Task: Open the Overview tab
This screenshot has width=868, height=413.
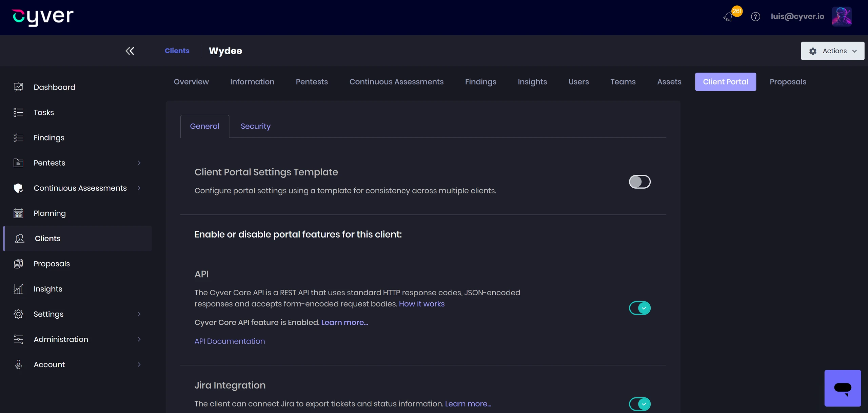Action: pos(191,82)
